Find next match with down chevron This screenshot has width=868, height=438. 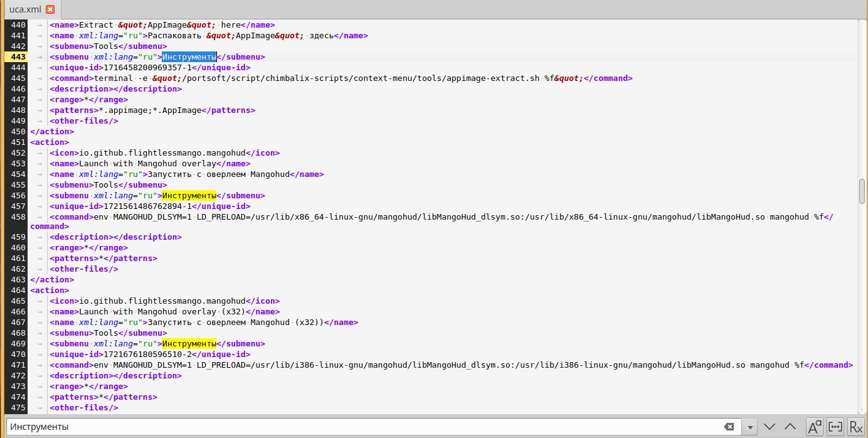[x=770, y=427]
